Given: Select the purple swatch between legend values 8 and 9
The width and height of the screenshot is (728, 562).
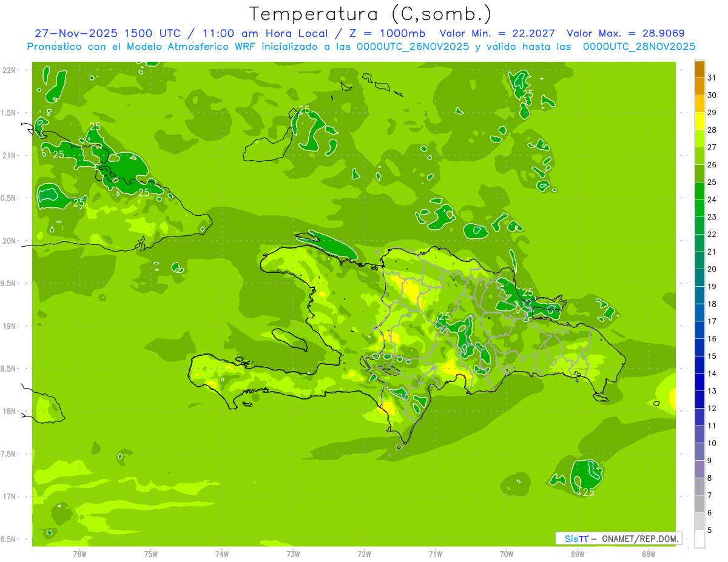Looking at the screenshot, I should (x=699, y=469).
